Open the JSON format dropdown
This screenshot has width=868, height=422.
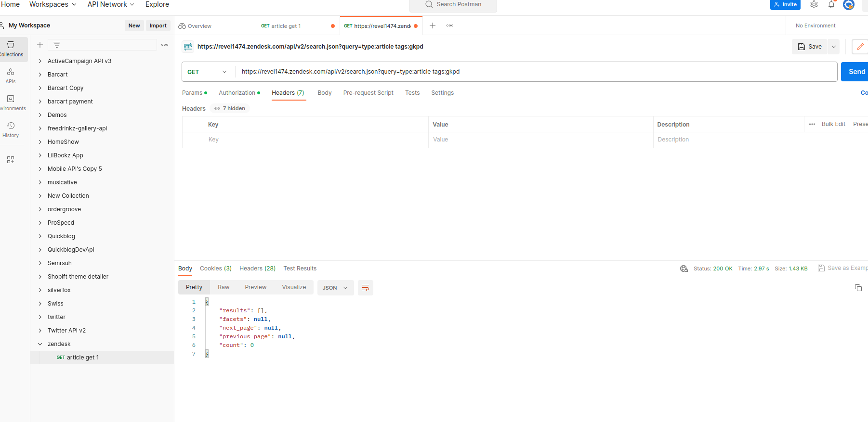[x=335, y=288]
